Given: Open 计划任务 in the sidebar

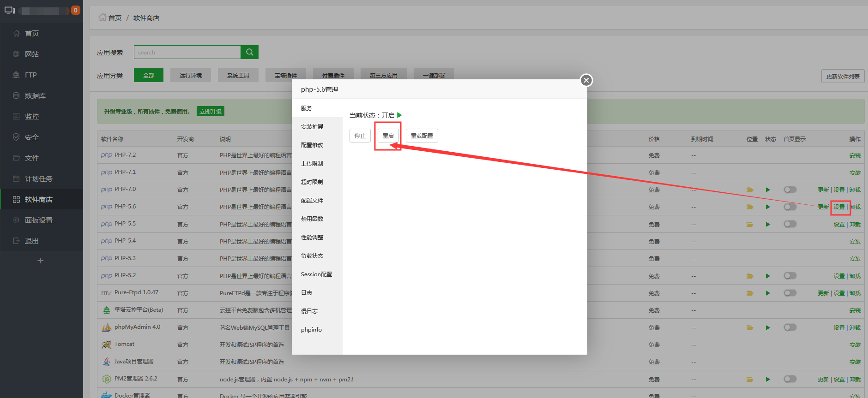Looking at the screenshot, I should coord(42,178).
